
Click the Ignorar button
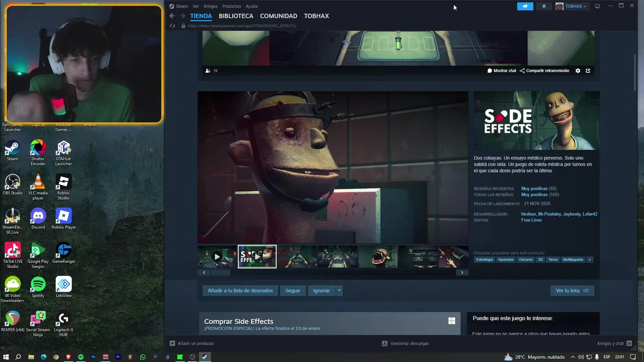coord(321,291)
